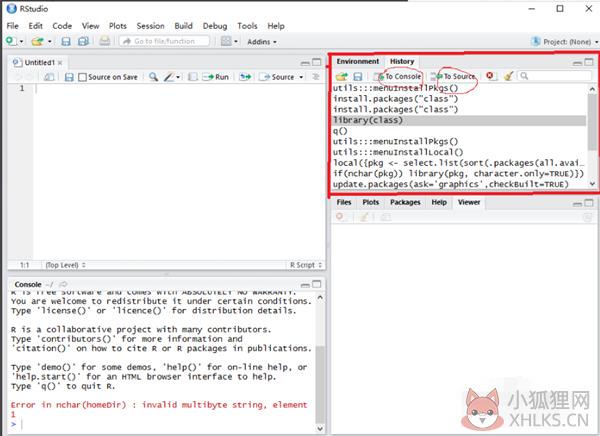Open the Edit menu
600x436 pixels.
tap(36, 26)
